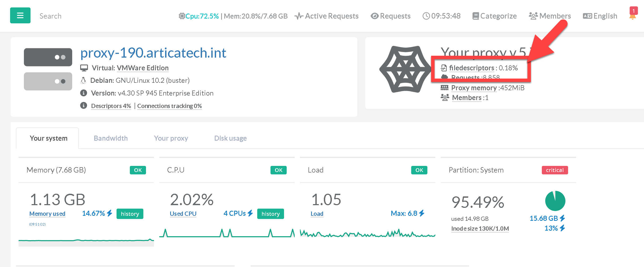Open Categorize from the top navigation
644x267 pixels.
[495, 16]
